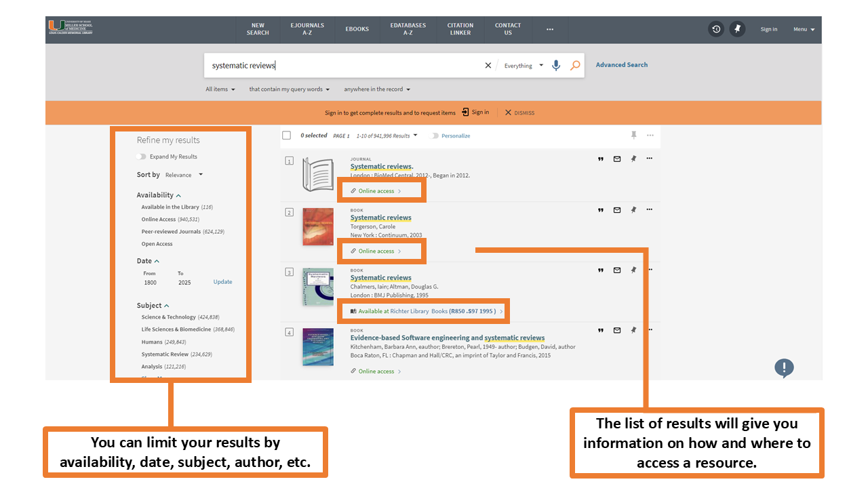The height and width of the screenshot is (488, 868).
Task: Expand the All items filter dropdown
Action: click(x=220, y=89)
